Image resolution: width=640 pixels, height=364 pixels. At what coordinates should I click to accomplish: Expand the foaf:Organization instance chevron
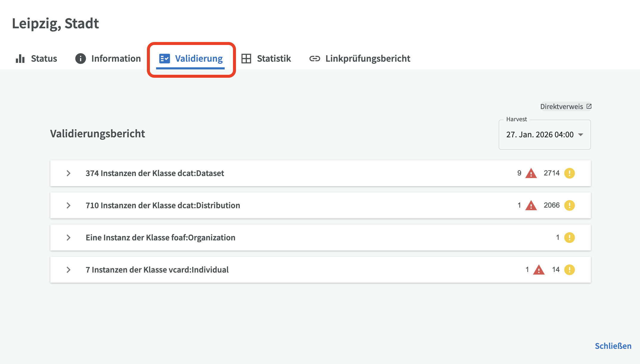pos(69,238)
